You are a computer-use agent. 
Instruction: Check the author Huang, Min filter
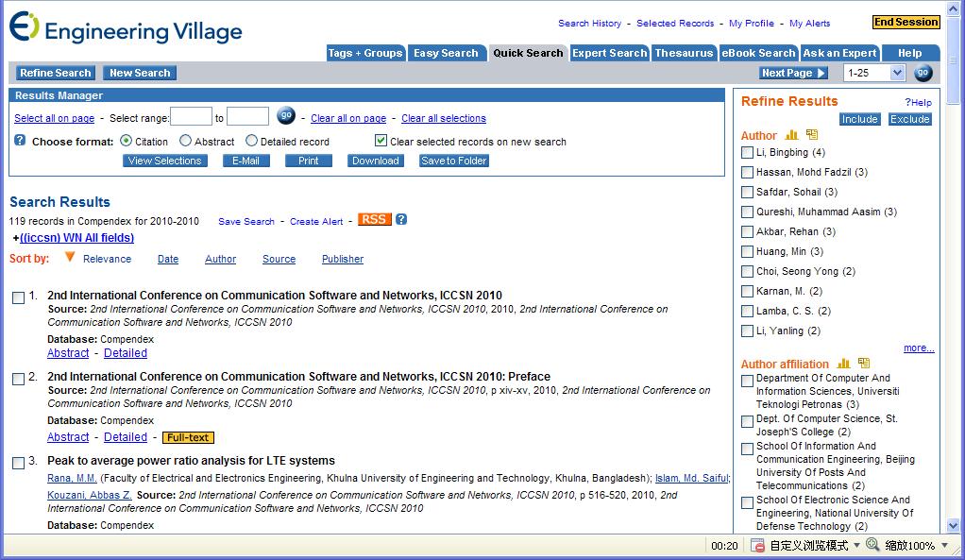click(x=747, y=252)
